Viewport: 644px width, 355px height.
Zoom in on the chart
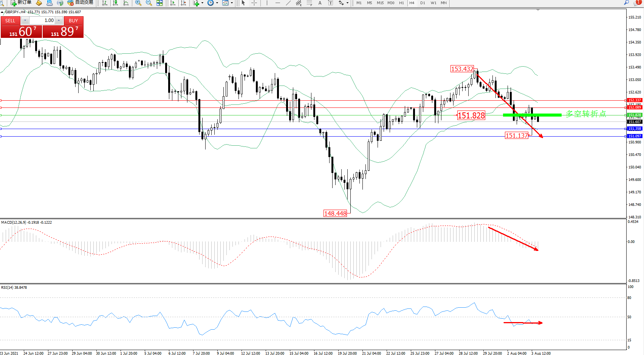(138, 3)
